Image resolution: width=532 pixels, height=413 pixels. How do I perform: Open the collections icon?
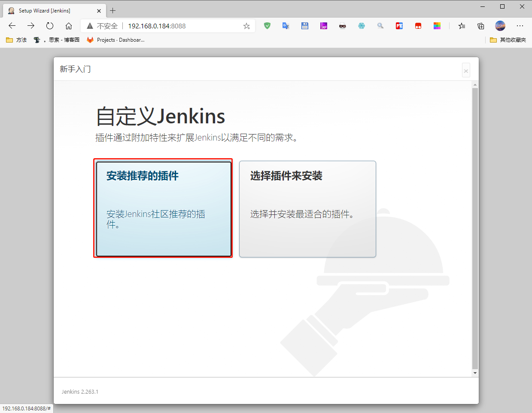pos(481,26)
